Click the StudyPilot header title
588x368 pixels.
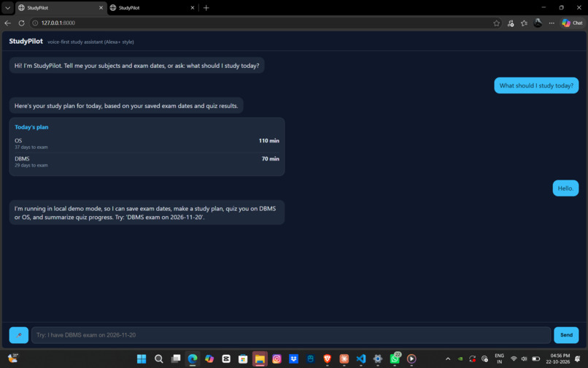click(x=26, y=42)
